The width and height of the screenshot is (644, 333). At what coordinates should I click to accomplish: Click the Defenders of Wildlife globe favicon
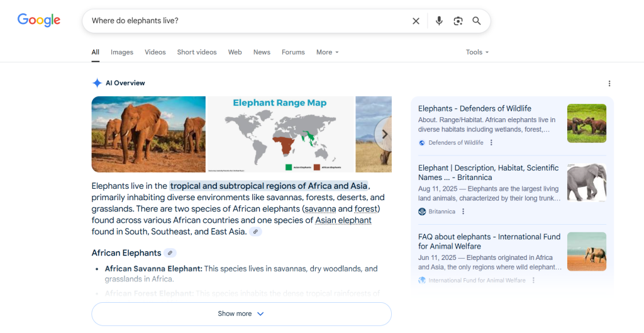click(x=422, y=143)
